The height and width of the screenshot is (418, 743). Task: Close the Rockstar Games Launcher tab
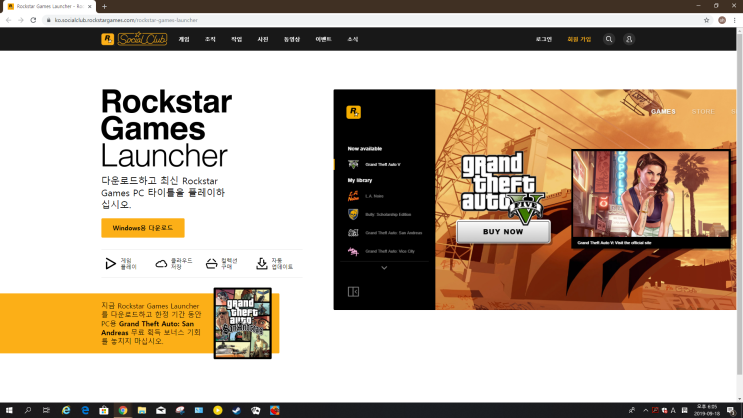(90, 6)
